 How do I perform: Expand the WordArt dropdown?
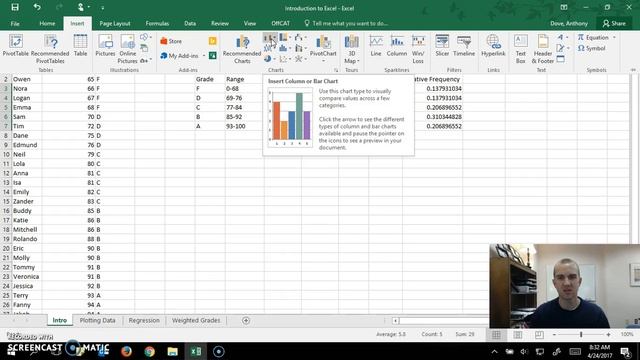coord(567,38)
